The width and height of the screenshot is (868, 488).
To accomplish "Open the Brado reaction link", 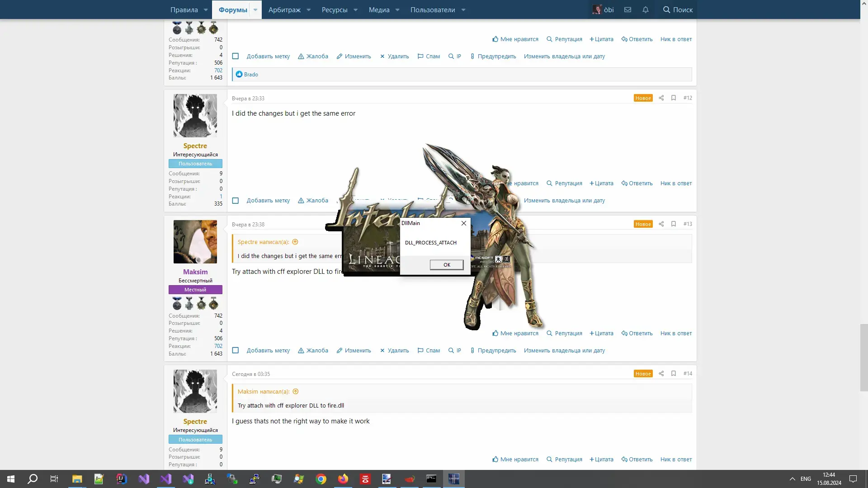I will (251, 75).
